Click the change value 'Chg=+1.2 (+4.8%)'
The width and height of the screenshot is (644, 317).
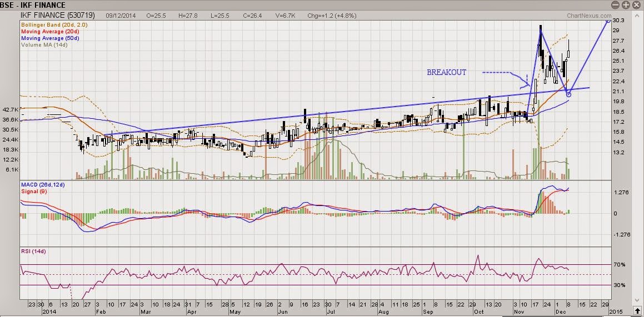pyautogui.click(x=332, y=16)
